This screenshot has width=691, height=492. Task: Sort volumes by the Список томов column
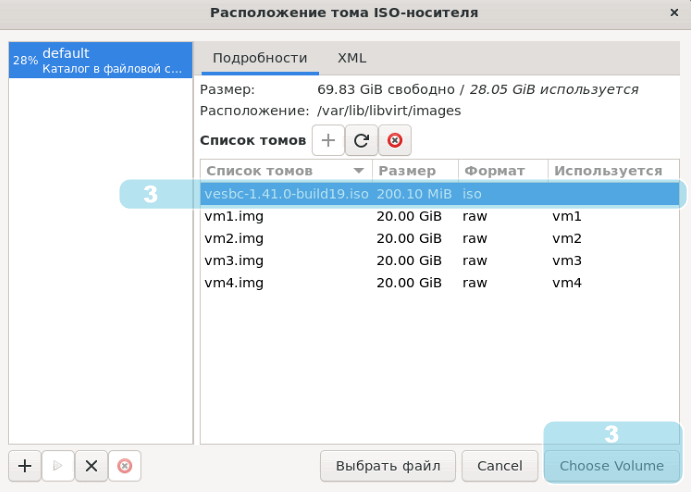(285, 171)
